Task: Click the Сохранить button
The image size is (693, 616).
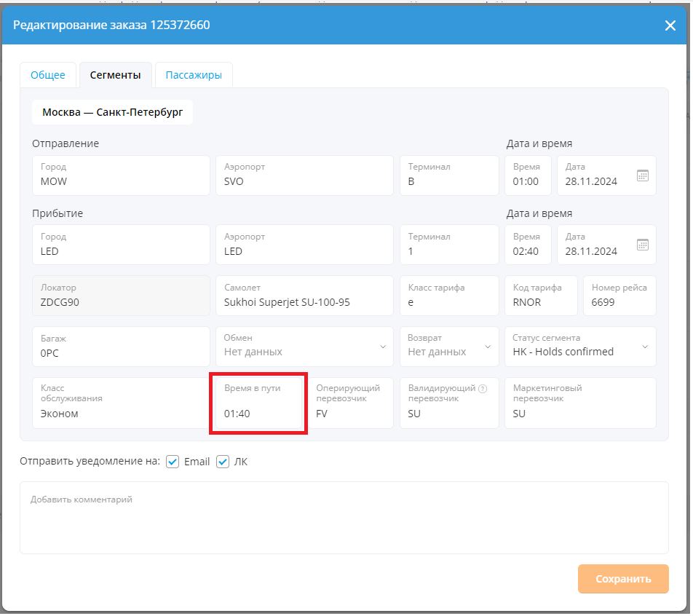Action: (623, 579)
